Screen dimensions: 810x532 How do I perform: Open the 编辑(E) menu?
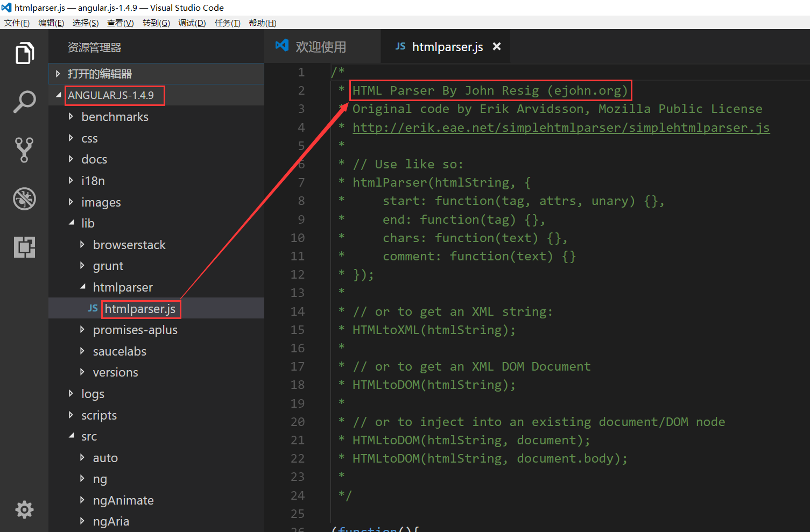(51, 23)
